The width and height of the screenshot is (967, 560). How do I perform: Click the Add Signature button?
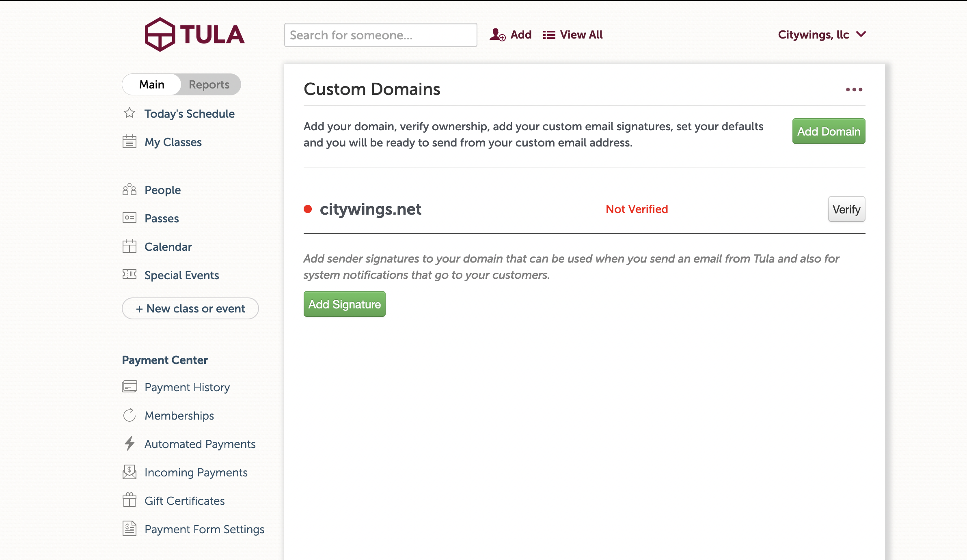point(344,304)
